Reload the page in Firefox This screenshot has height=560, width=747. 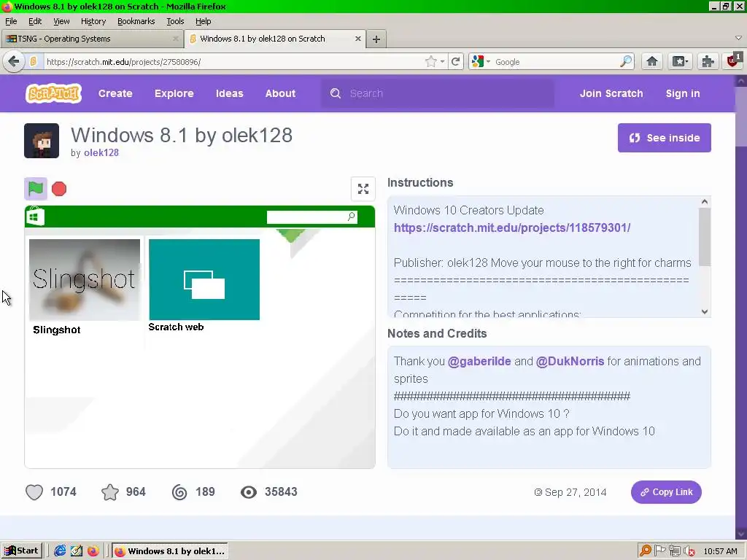[455, 61]
